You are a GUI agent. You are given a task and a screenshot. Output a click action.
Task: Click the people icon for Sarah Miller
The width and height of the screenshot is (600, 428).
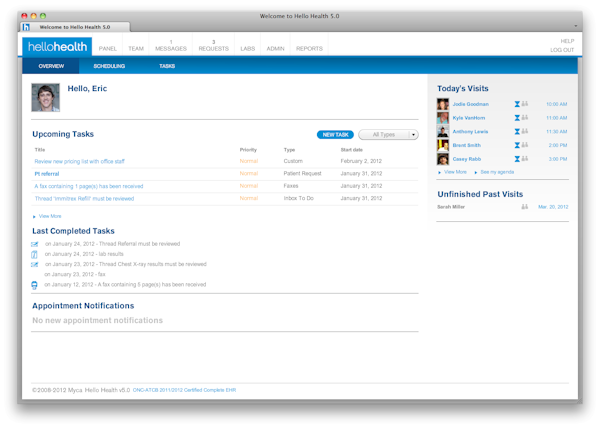(525, 207)
